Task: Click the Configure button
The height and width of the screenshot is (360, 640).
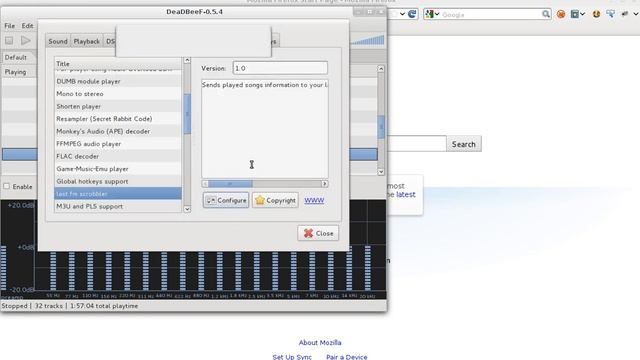Action: [226, 200]
